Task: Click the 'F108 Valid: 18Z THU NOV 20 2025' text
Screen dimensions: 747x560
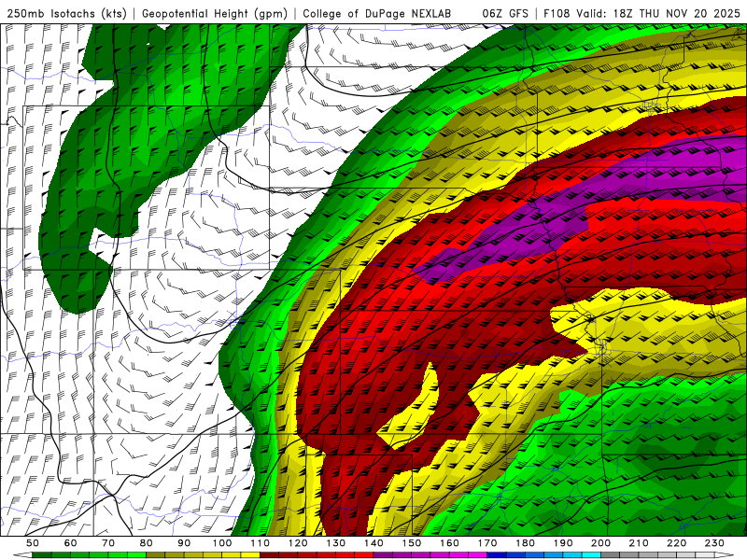Action: pos(641,13)
